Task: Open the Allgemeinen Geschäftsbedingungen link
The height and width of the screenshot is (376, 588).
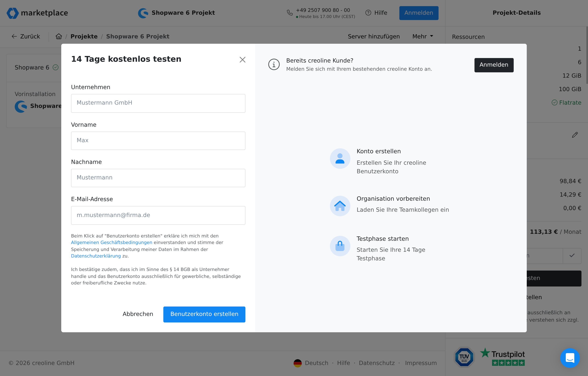Action: [112, 243]
